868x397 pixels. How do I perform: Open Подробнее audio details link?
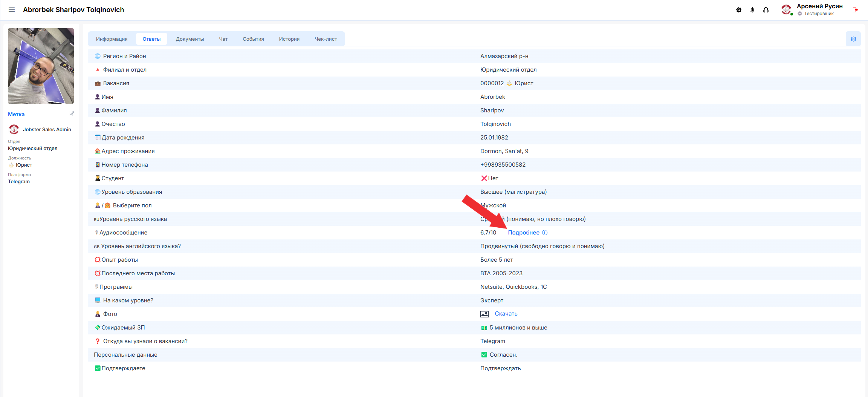click(x=524, y=233)
